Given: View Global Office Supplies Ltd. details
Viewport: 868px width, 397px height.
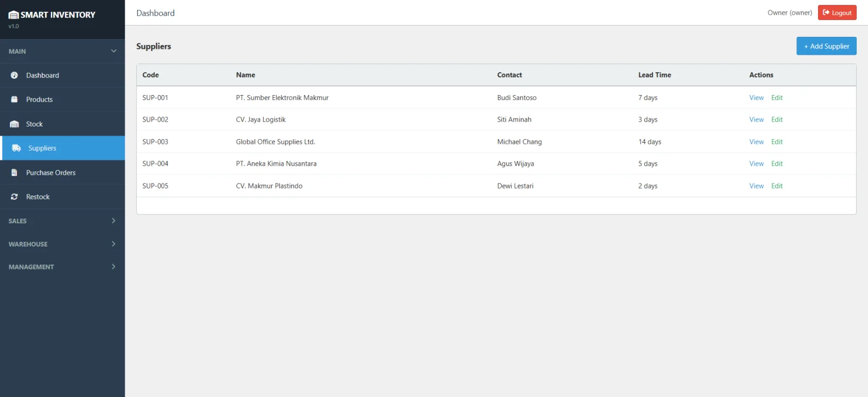Looking at the screenshot, I should click(756, 142).
